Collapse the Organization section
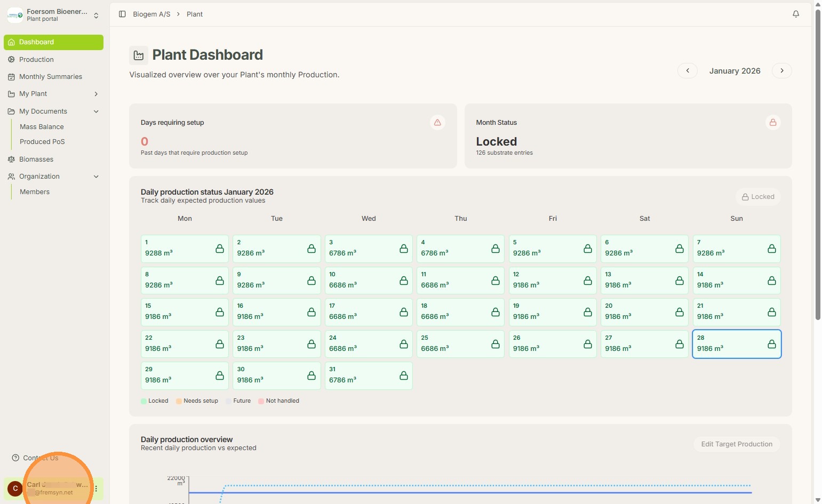This screenshot has height=504, width=822. click(x=96, y=177)
